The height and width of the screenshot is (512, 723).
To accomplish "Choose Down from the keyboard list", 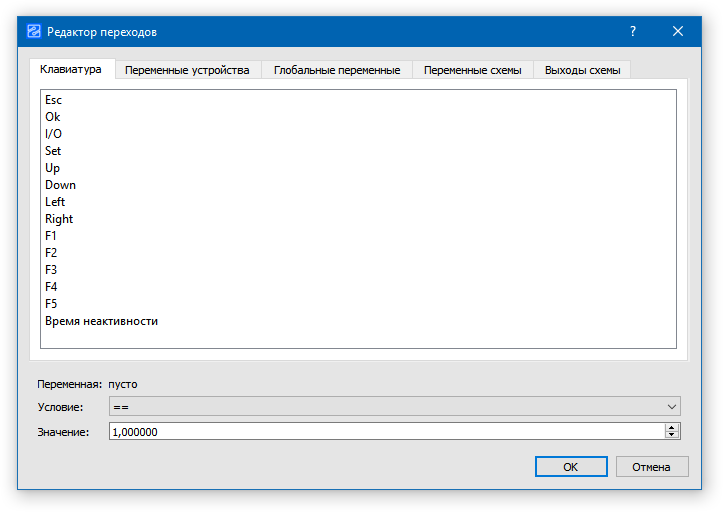I will coord(60,185).
